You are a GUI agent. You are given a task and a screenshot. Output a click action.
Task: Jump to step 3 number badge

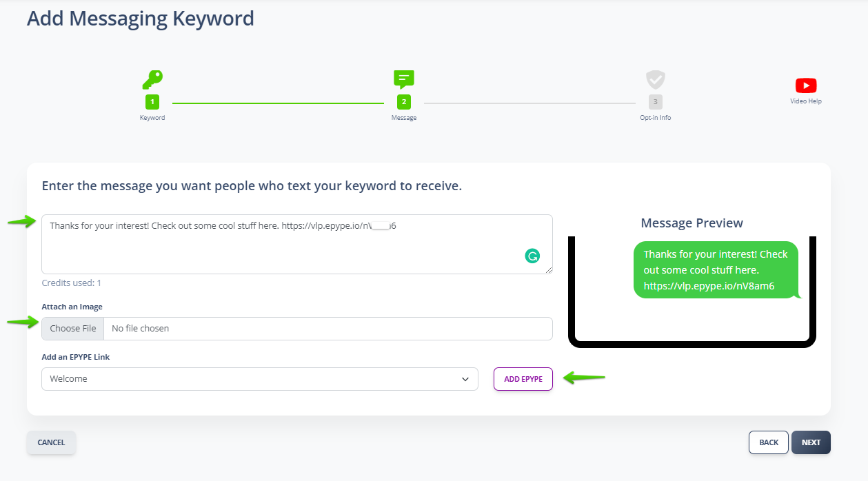pos(656,102)
